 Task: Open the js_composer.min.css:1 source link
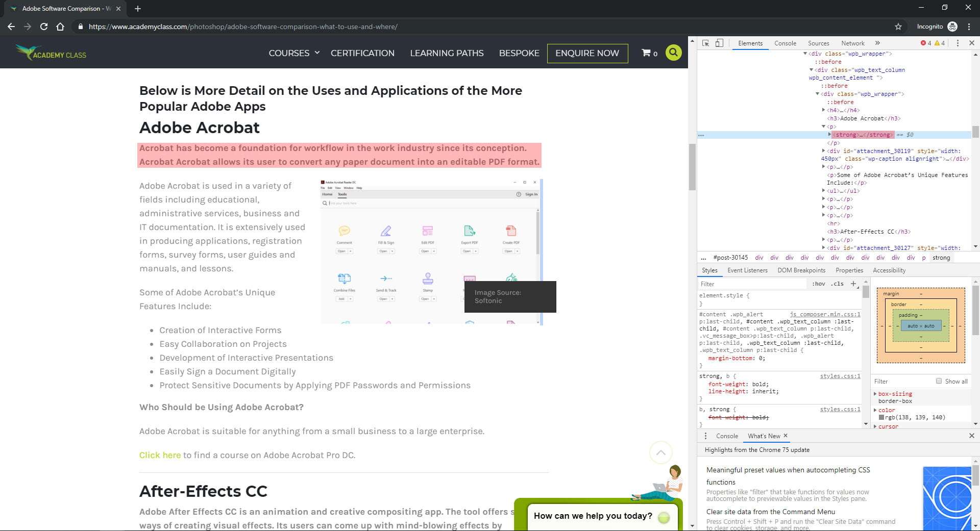coord(825,314)
